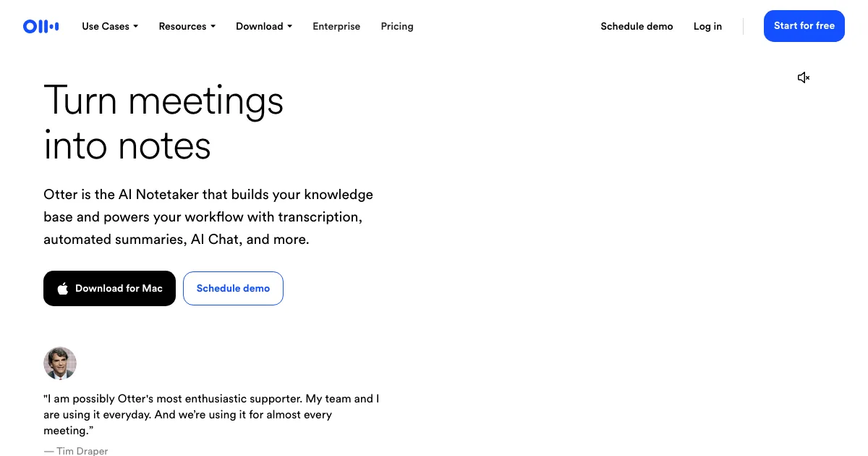
Task: Go to the Enterprise page
Action: pyautogui.click(x=336, y=27)
